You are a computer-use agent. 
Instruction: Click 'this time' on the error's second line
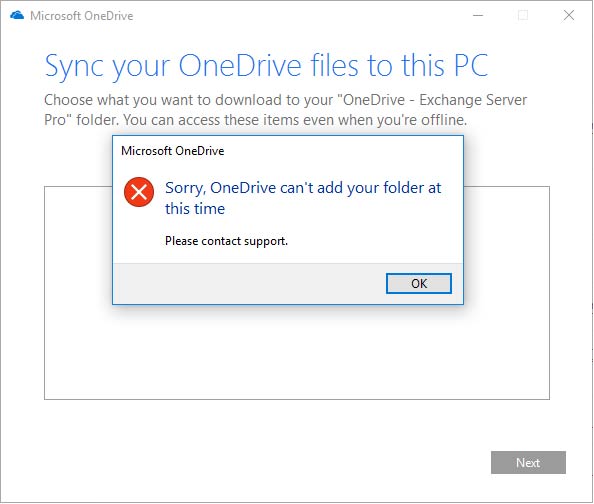195,209
